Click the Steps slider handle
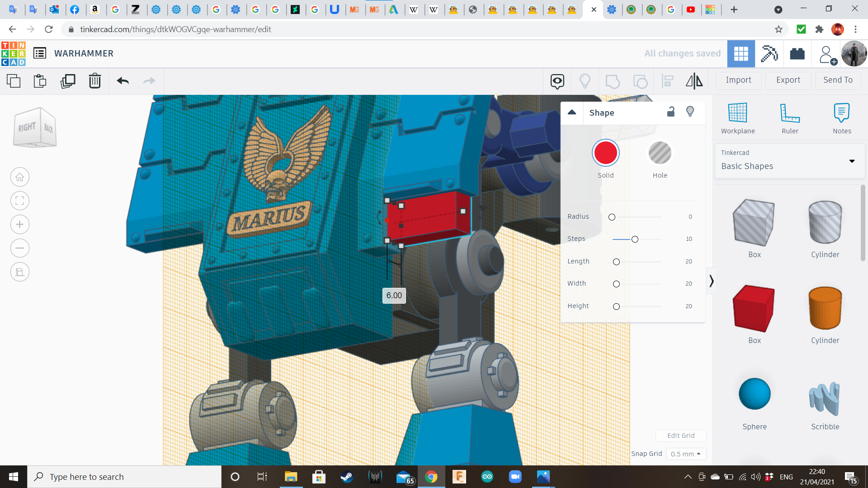868x488 pixels. pos(635,239)
